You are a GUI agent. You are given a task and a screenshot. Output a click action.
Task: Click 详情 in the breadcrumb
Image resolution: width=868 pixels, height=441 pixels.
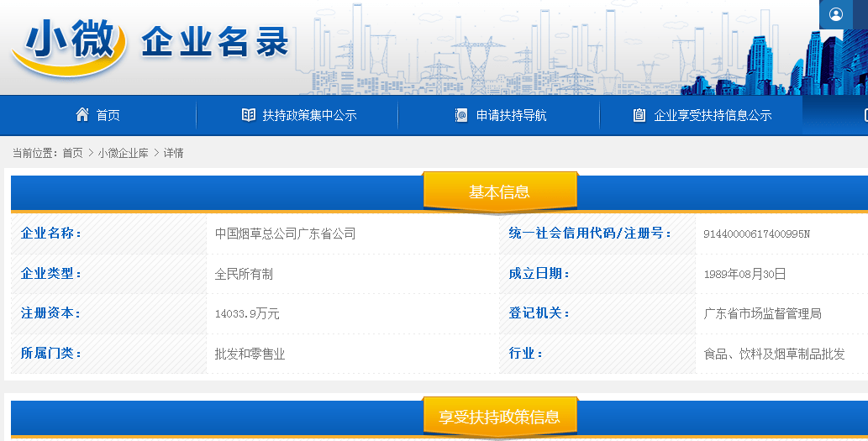(173, 153)
